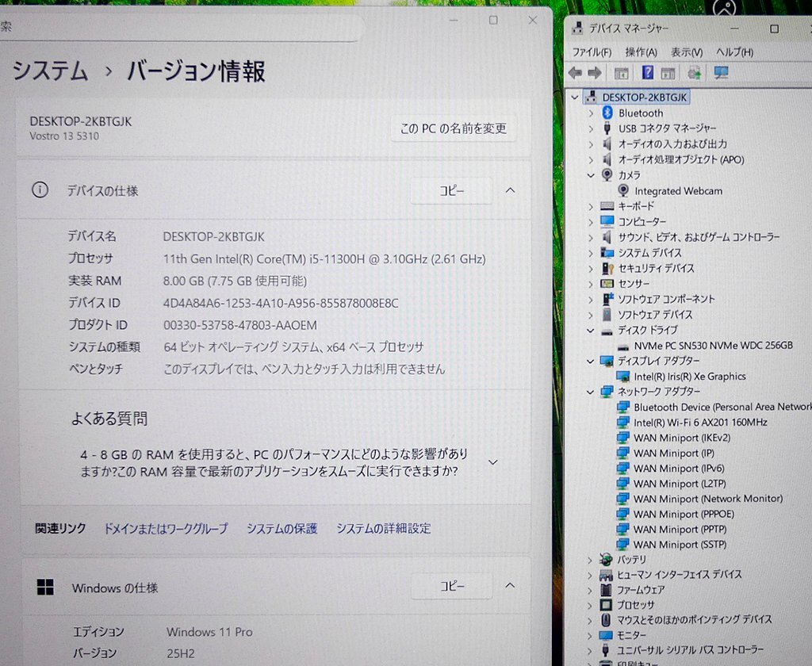Click the セキュリティ デバイス category icon
The image size is (812, 666).
(607, 268)
